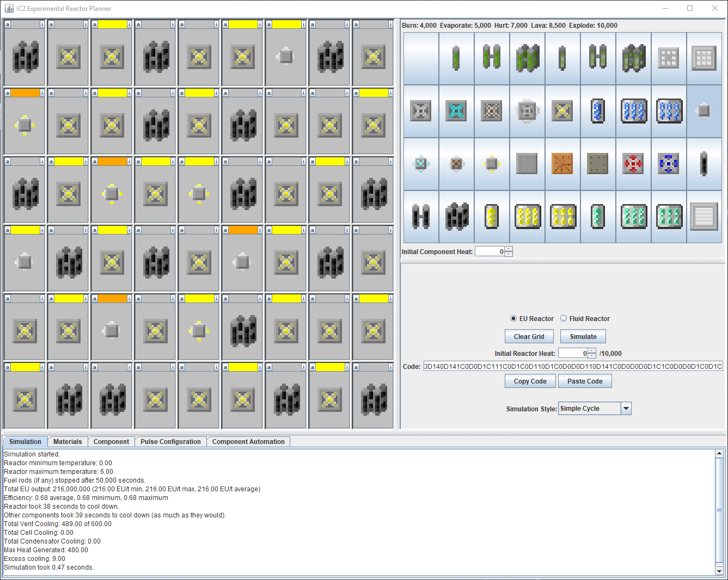Viewport: 728px width, 580px height.
Task: Select the single yellow NaK Coolant Cell
Action: [492, 217]
